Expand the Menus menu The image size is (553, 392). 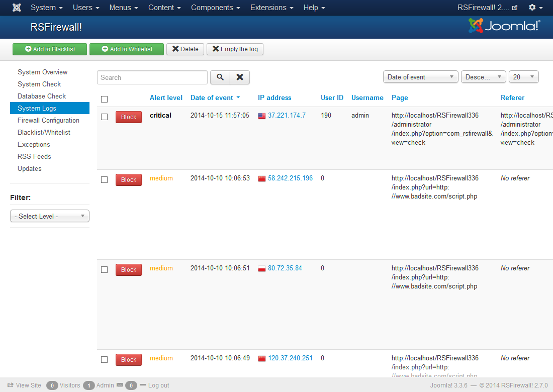tap(124, 8)
